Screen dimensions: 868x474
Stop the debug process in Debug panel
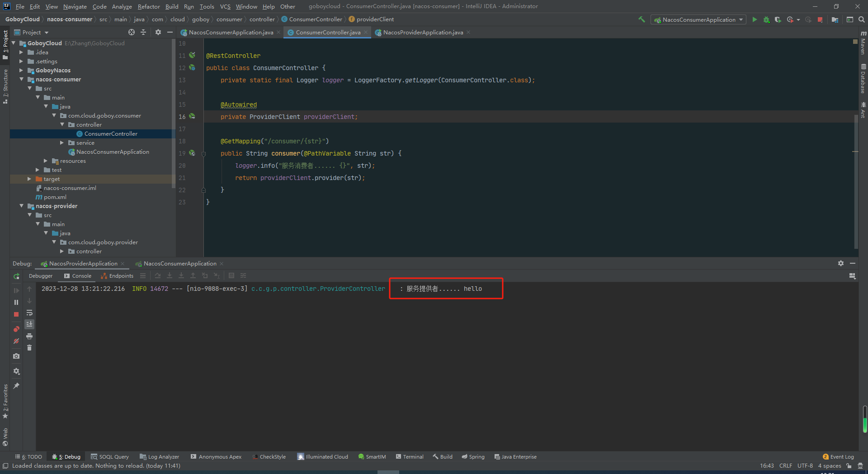coord(16,314)
